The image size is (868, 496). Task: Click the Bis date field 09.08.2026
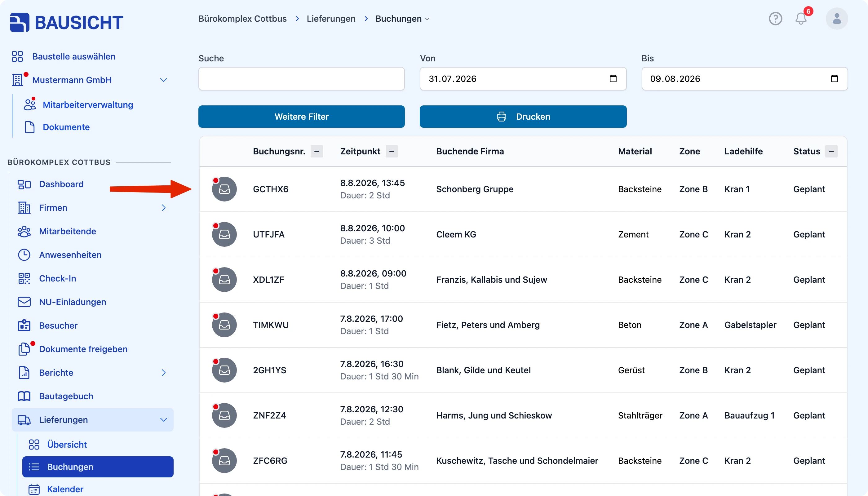pos(744,79)
